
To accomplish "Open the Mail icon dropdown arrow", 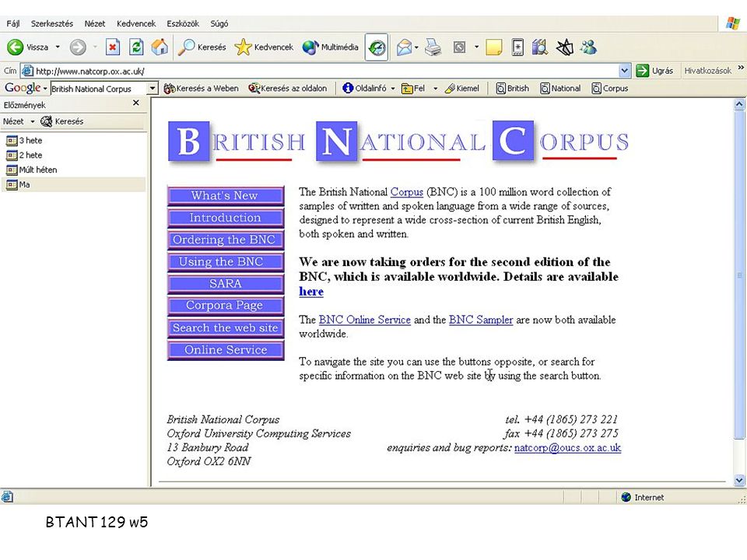I will pos(416,47).
